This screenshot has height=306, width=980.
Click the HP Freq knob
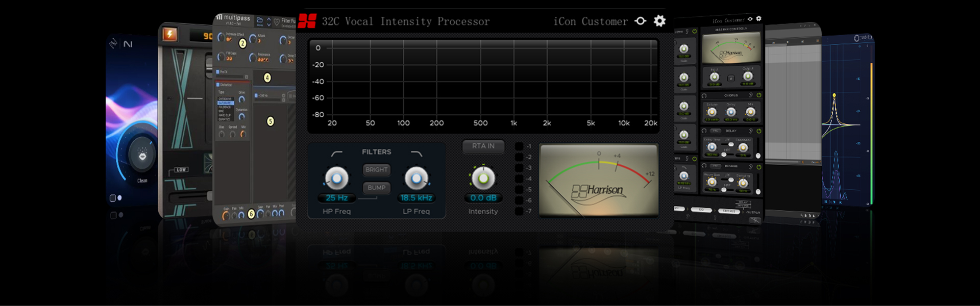[x=337, y=178]
